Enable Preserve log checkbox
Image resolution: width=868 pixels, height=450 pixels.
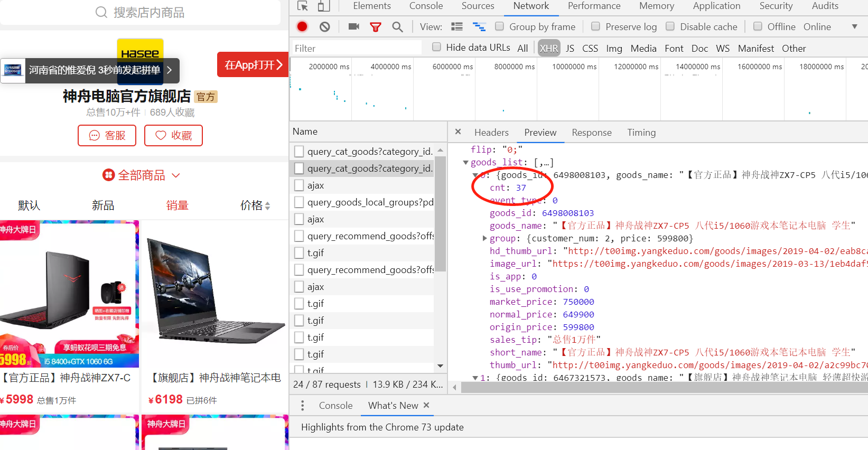coord(595,26)
